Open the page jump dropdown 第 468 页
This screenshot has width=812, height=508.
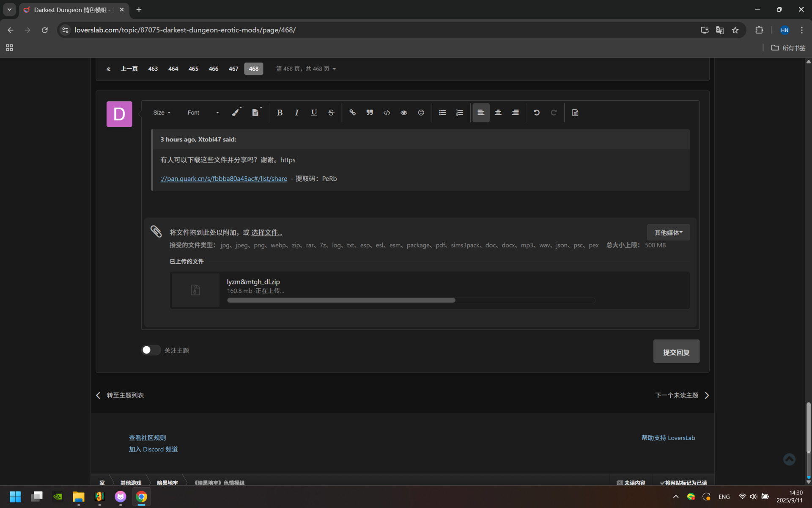point(306,69)
